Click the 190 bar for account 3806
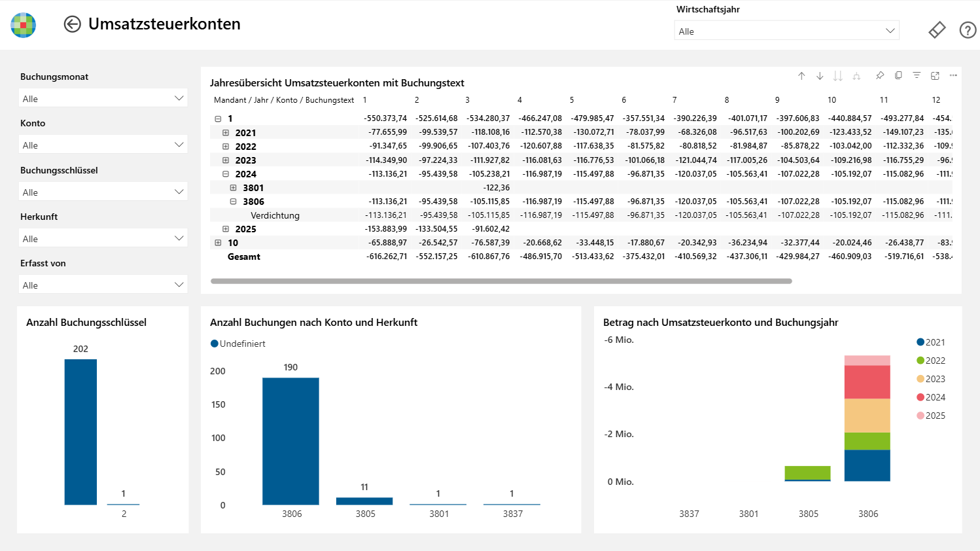 (x=290, y=441)
